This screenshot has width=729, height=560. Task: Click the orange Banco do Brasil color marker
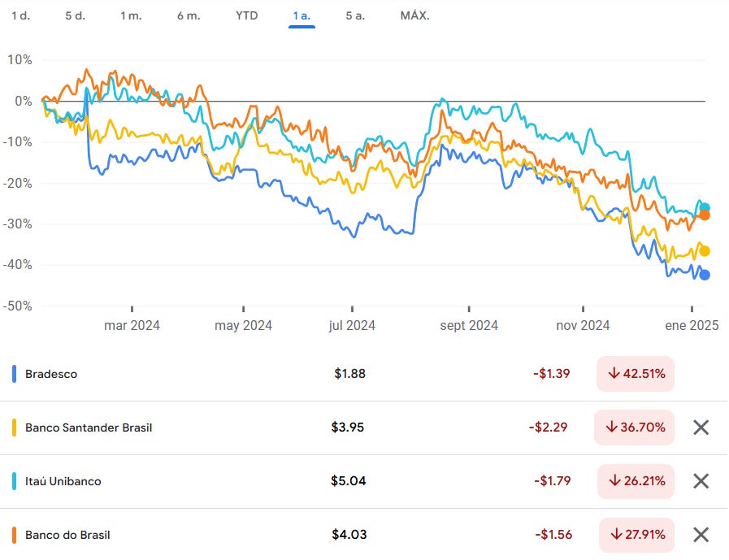coord(15,535)
